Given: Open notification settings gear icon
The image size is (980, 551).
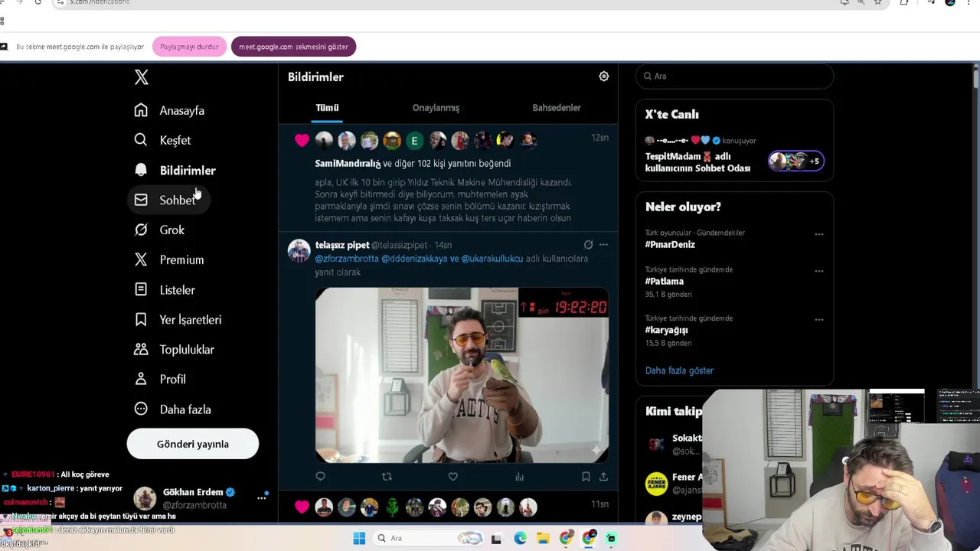Looking at the screenshot, I should coord(604,77).
